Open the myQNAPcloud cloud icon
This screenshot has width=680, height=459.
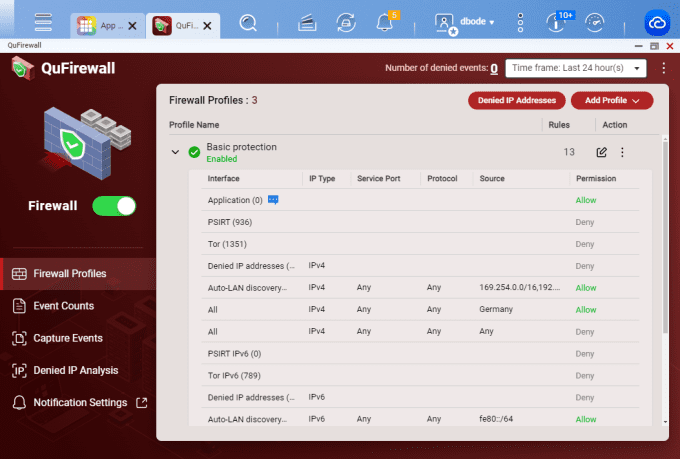tap(657, 23)
